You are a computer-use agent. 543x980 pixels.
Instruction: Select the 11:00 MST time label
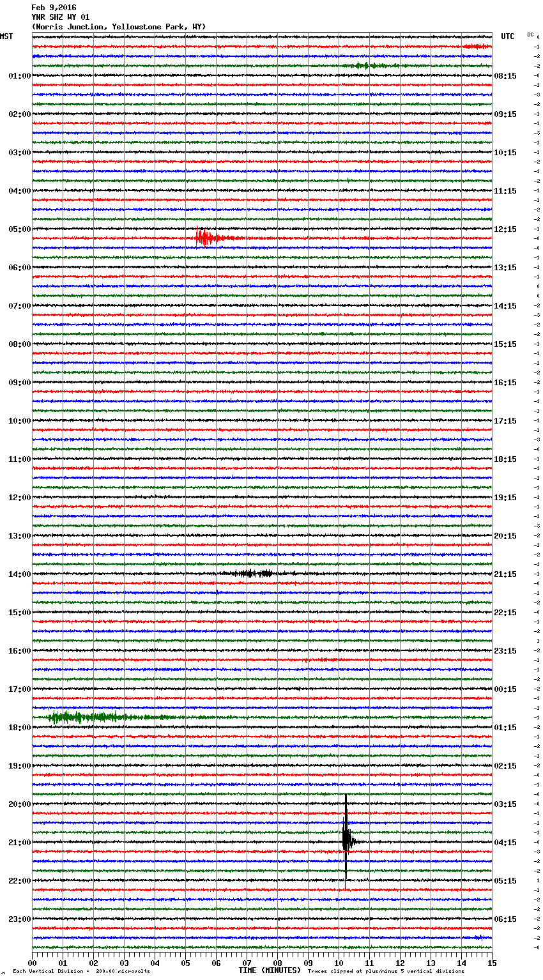[x=20, y=459]
